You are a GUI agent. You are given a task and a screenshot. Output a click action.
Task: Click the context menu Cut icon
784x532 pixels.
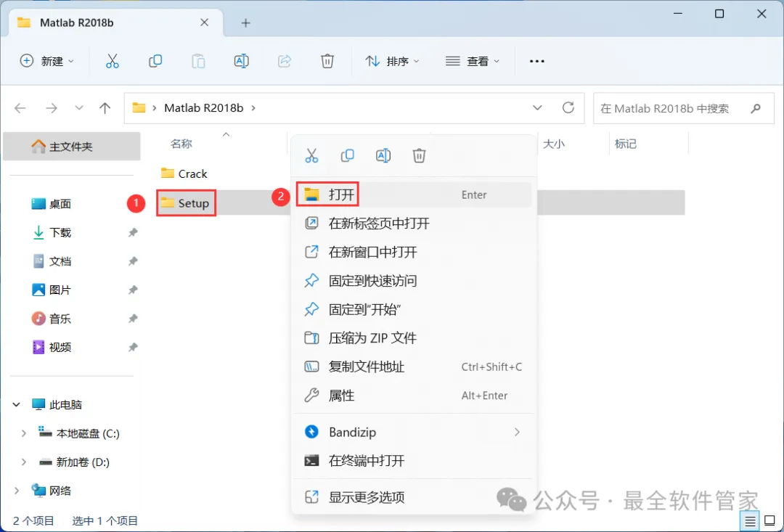click(x=311, y=155)
